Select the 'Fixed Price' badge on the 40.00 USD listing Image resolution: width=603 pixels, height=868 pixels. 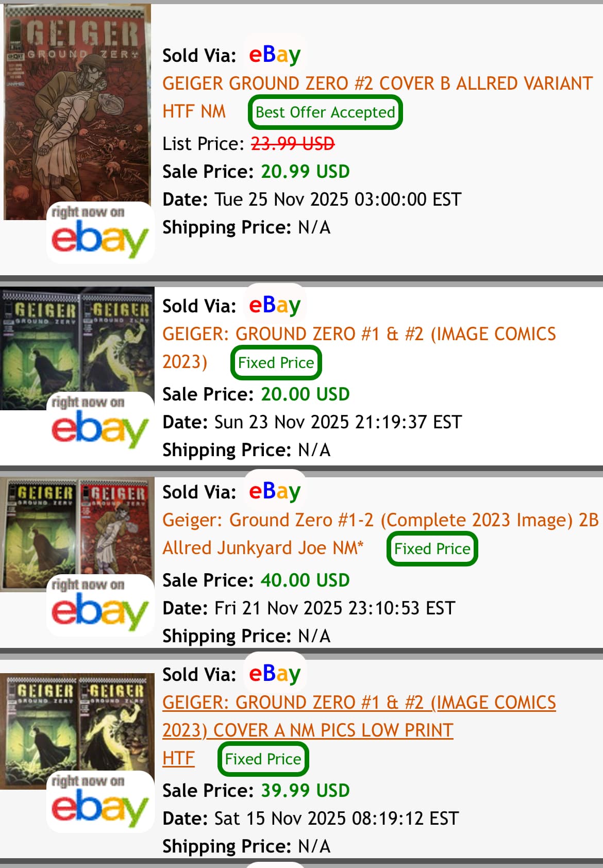pos(432,548)
